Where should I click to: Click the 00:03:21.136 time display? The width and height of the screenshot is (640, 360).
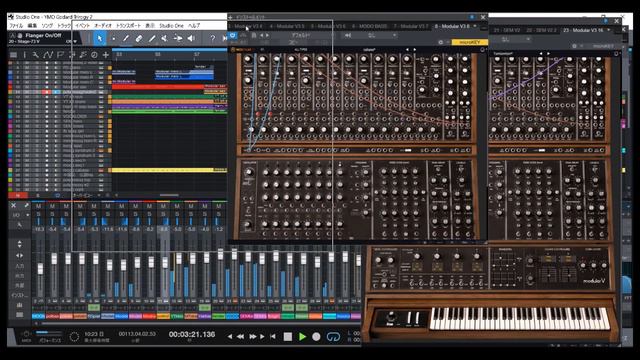pos(192,334)
